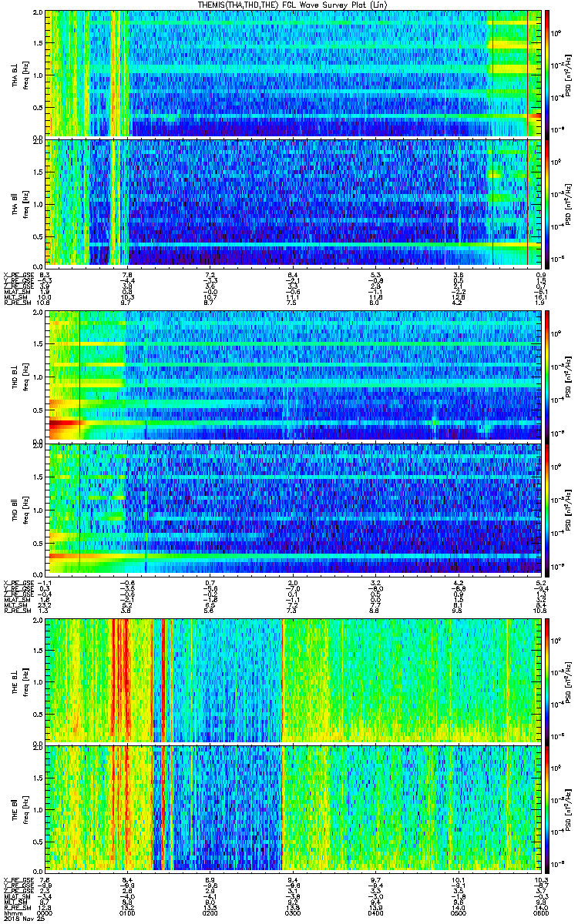Click the 2.0 frequency tick on THA BL axis
The height and width of the screenshot is (924, 578).
(x=38, y=13)
